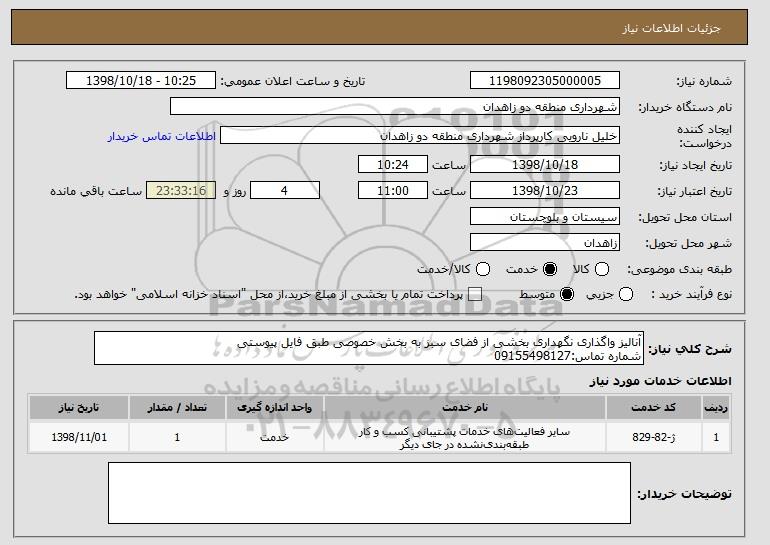Choose the جزیی purchase process option

[626, 295]
